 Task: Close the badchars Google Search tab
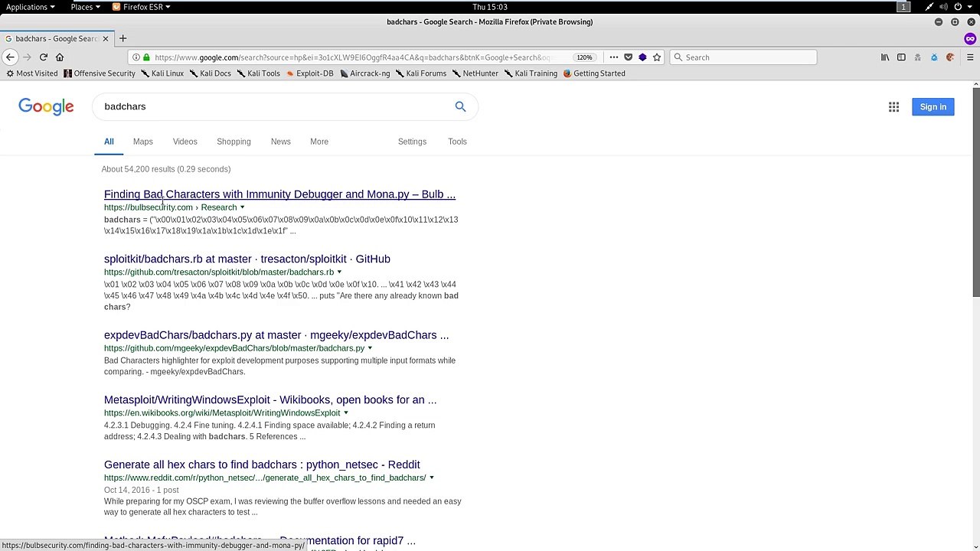click(x=106, y=38)
